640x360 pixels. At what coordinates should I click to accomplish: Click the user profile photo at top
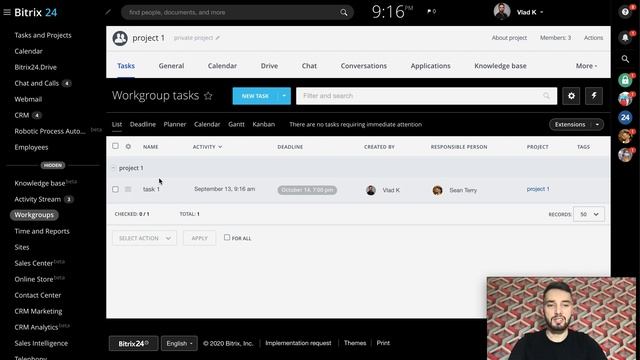pyautogui.click(x=502, y=11)
